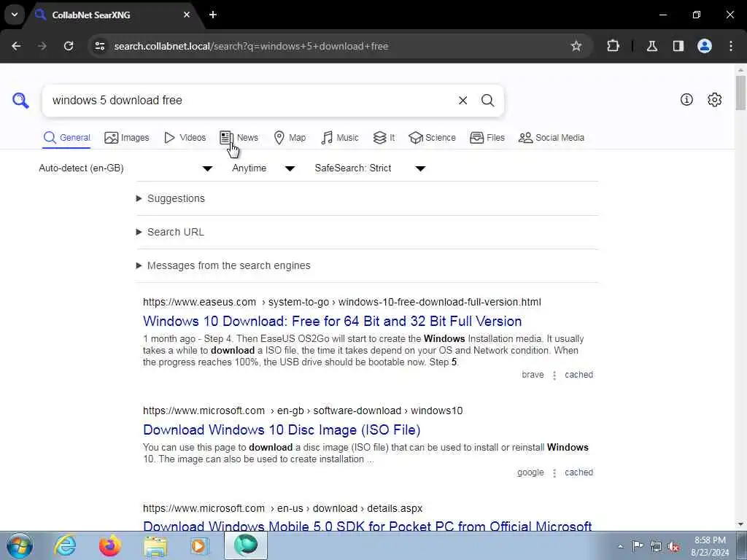The height and width of the screenshot is (560, 747).
Task: Open Download Windows 10 Disc Image result
Action: point(282,429)
